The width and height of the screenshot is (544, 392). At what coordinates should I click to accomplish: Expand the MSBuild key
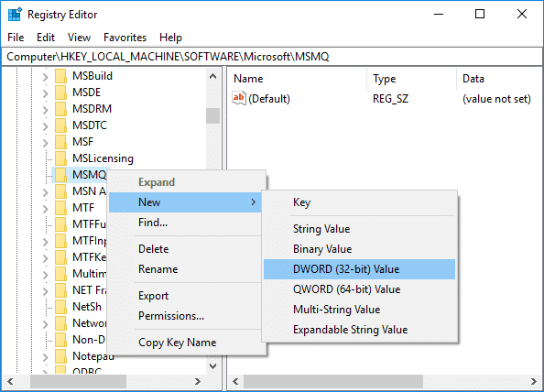[46, 77]
